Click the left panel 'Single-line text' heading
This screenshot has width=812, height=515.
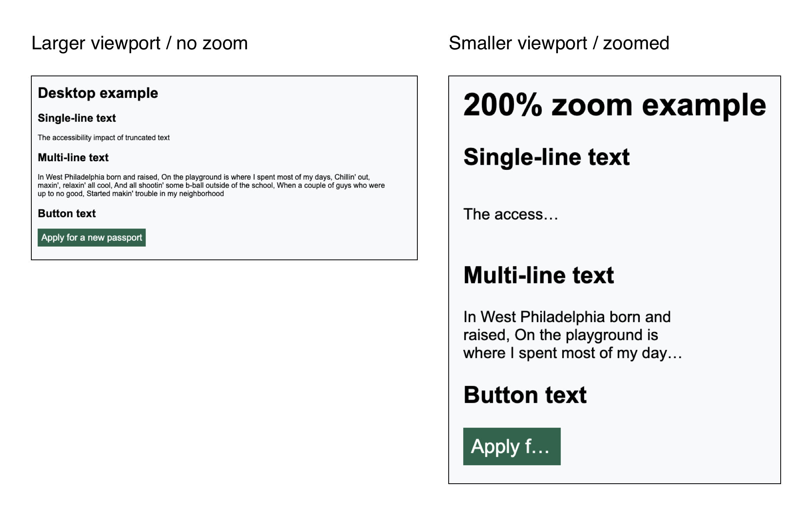(x=77, y=118)
